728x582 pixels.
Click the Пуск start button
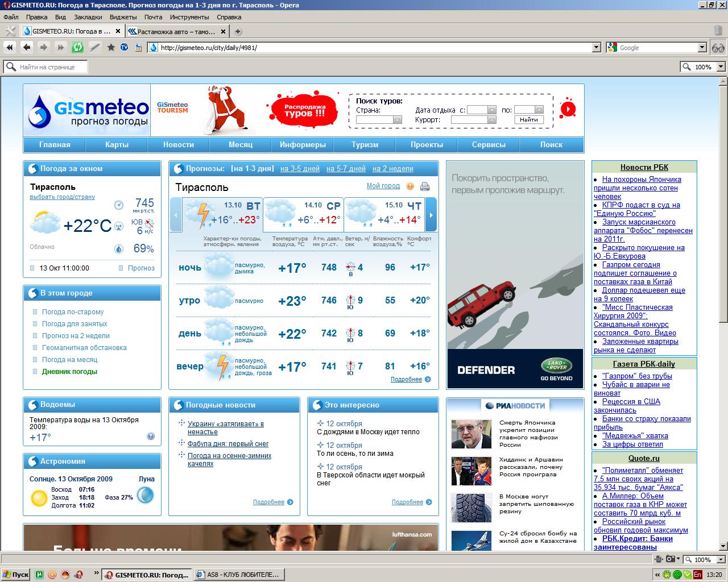(15, 575)
